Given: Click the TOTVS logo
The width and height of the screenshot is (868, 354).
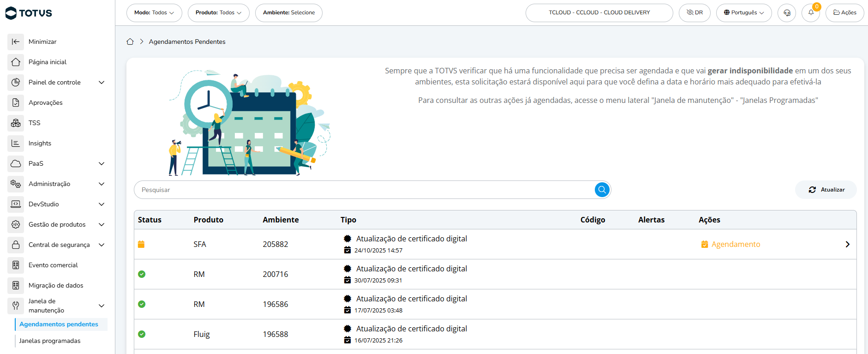Looking at the screenshot, I should (x=29, y=13).
